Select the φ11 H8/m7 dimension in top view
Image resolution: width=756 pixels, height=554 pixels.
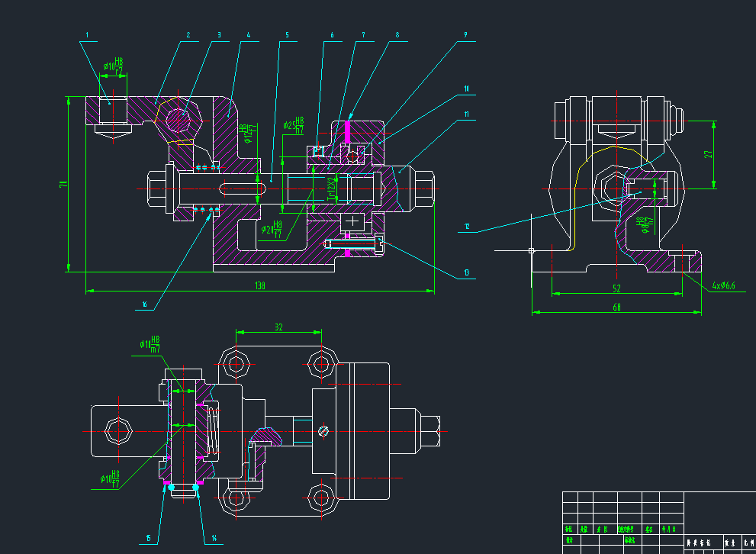point(150,343)
